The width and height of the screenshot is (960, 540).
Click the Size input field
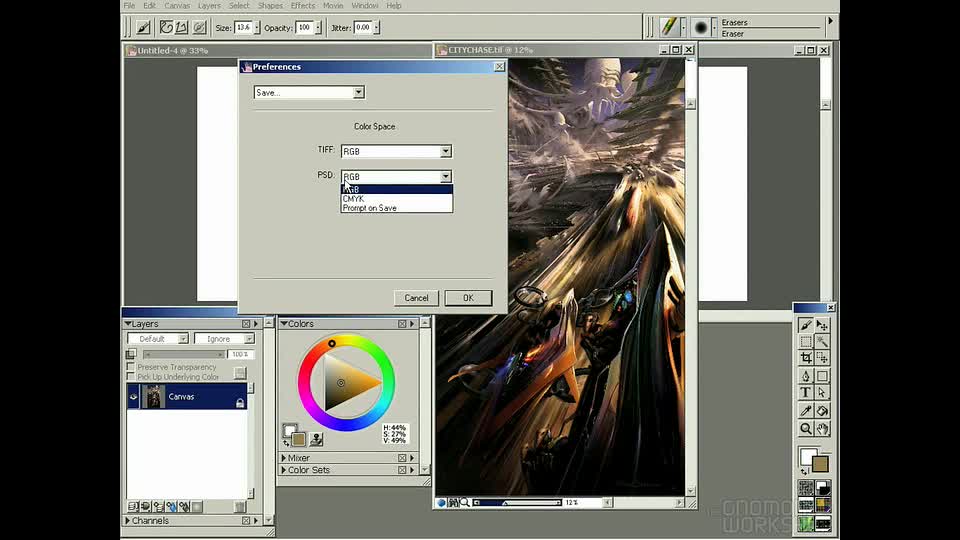(x=243, y=28)
